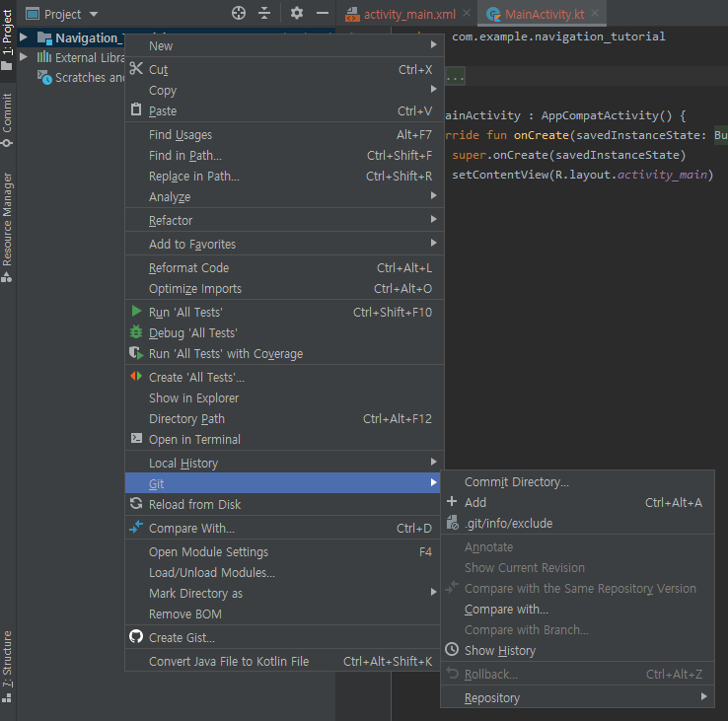
Task: Select Load/Unload Modules... entry
Action: tap(283, 573)
